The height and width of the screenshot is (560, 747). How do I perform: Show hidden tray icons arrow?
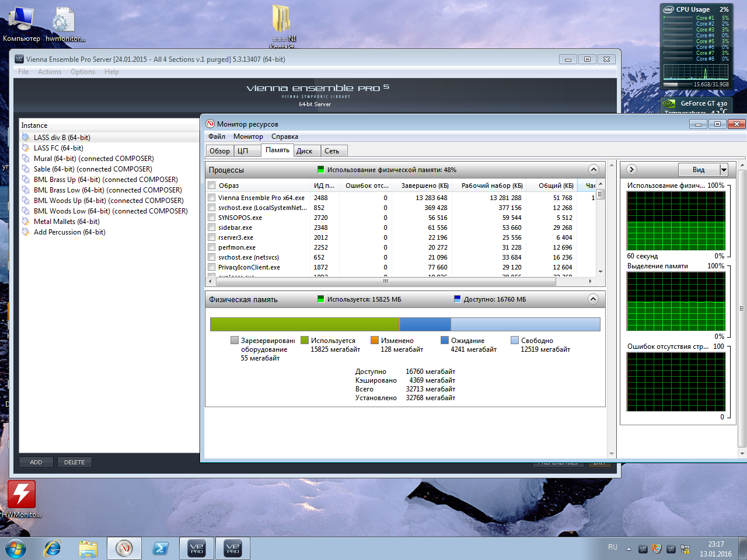629,549
